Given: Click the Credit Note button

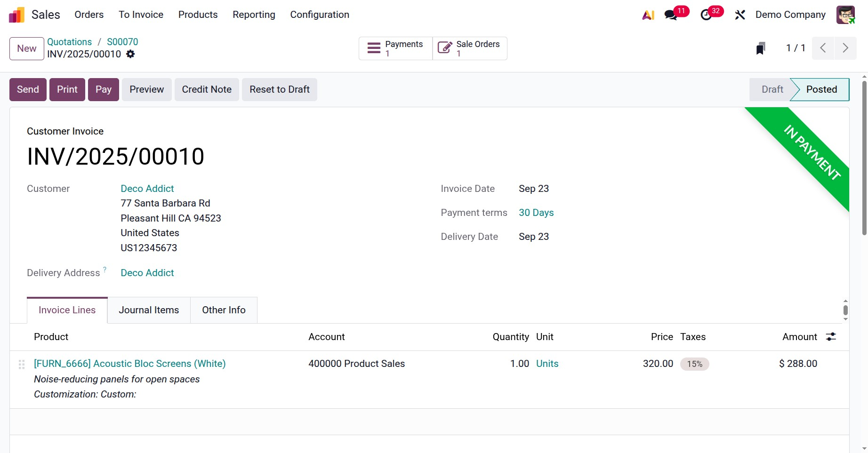Looking at the screenshot, I should [207, 89].
